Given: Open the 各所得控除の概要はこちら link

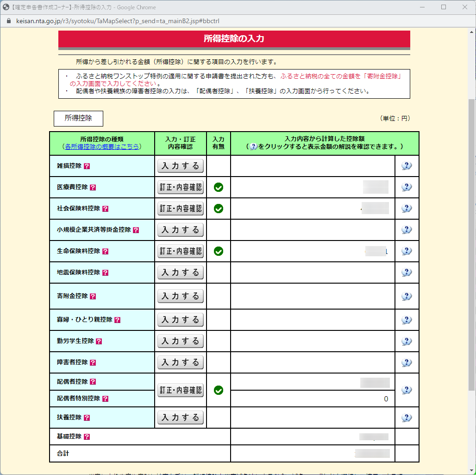Looking at the screenshot, I should click(102, 146).
